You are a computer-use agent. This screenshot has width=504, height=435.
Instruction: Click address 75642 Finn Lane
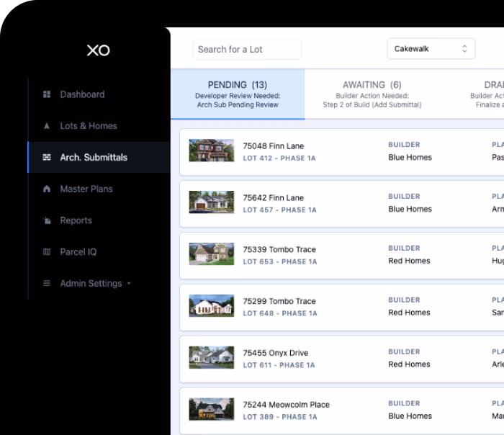(x=273, y=198)
